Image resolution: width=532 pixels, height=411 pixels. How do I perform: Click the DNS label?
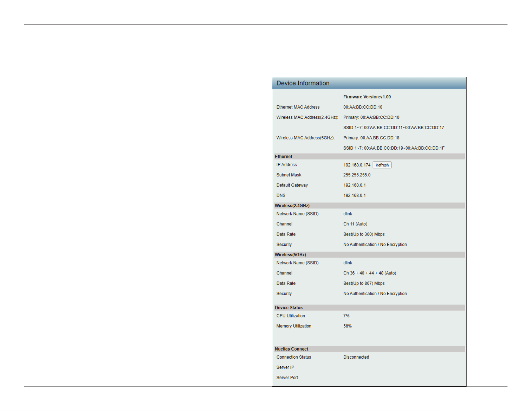coord(281,195)
